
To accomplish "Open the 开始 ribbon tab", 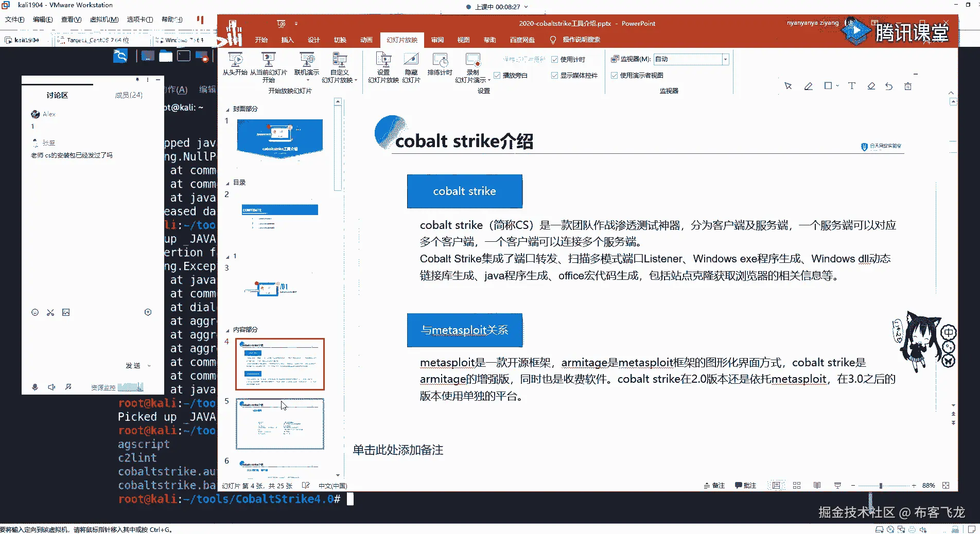I will click(261, 40).
